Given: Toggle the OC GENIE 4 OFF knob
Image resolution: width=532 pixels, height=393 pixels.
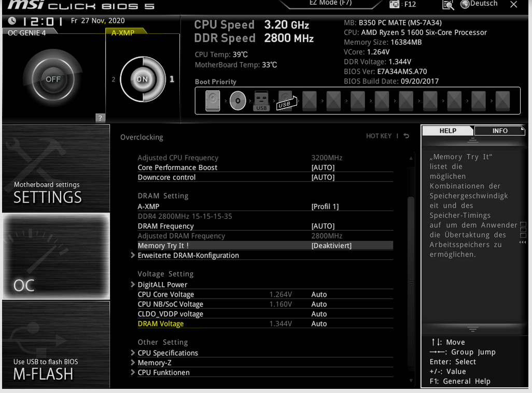Looking at the screenshot, I should pyautogui.click(x=53, y=79).
